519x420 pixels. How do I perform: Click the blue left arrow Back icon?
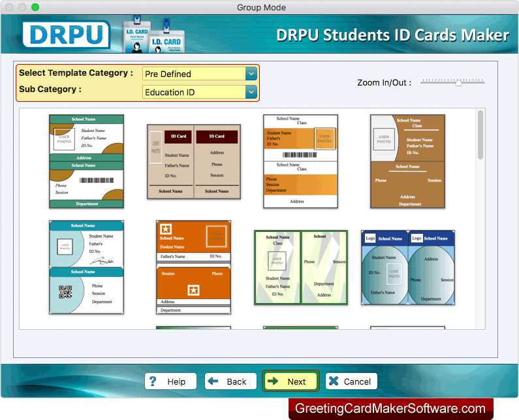[213, 381]
